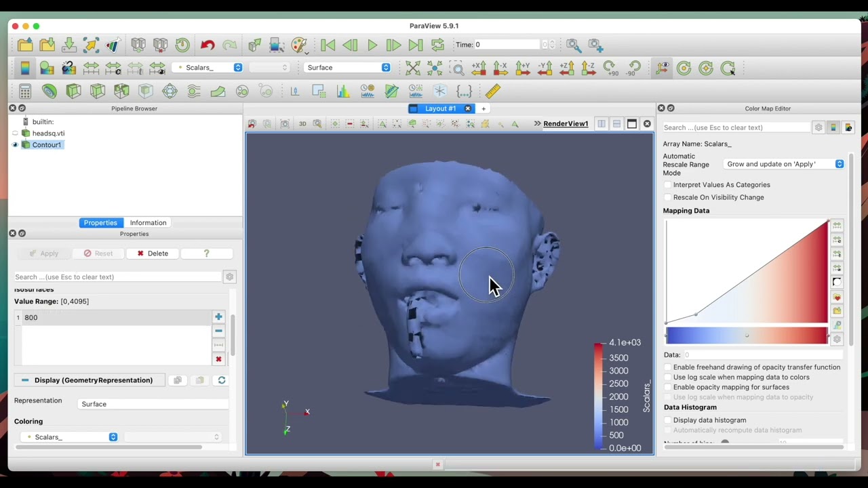
Task: Select the Ruler measurement tool
Action: click(493, 91)
